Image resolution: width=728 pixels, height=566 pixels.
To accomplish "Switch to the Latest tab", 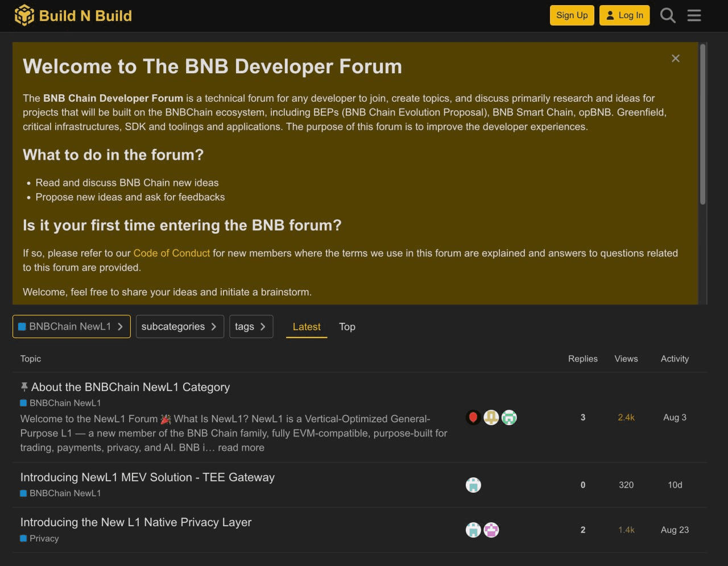I will [307, 327].
